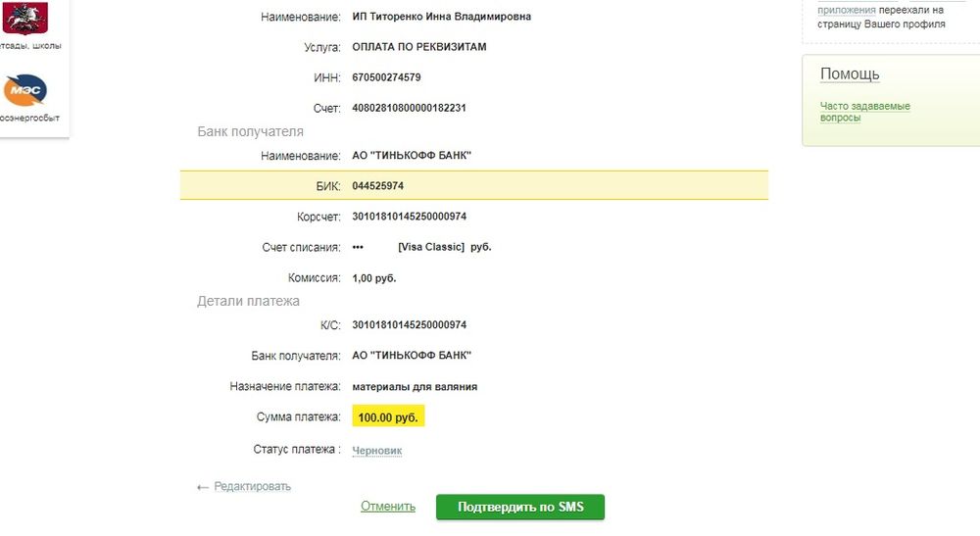Follow the приложения link in the notice
980x536 pixels.
(847, 10)
